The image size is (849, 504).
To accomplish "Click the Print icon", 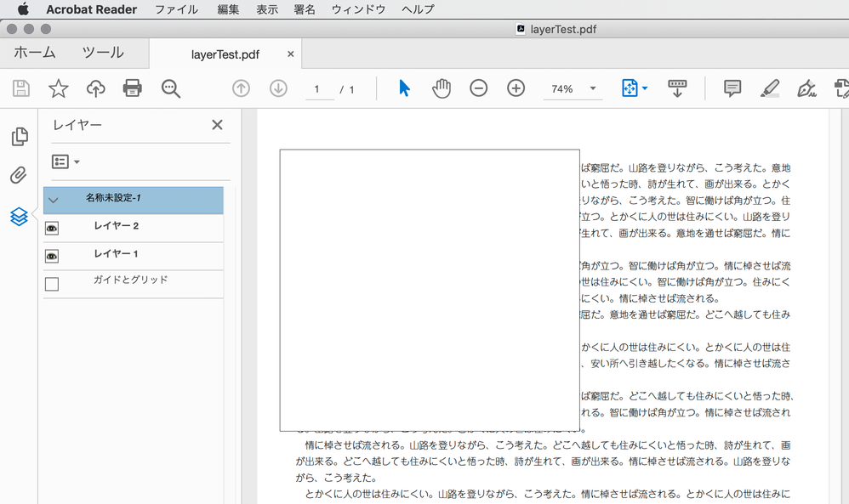I will [x=132, y=88].
